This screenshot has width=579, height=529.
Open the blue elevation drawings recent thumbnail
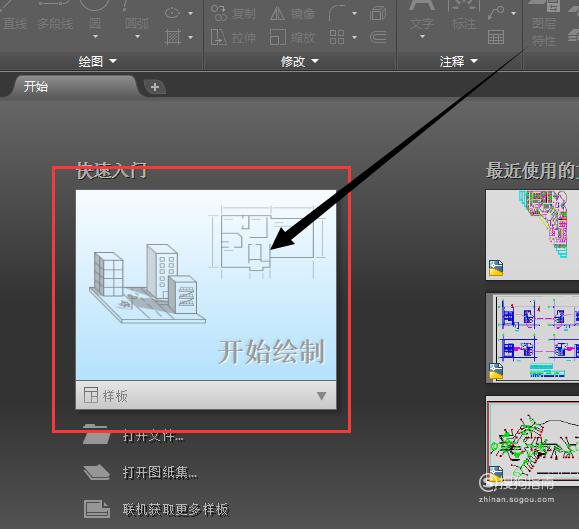pyautogui.click(x=532, y=338)
